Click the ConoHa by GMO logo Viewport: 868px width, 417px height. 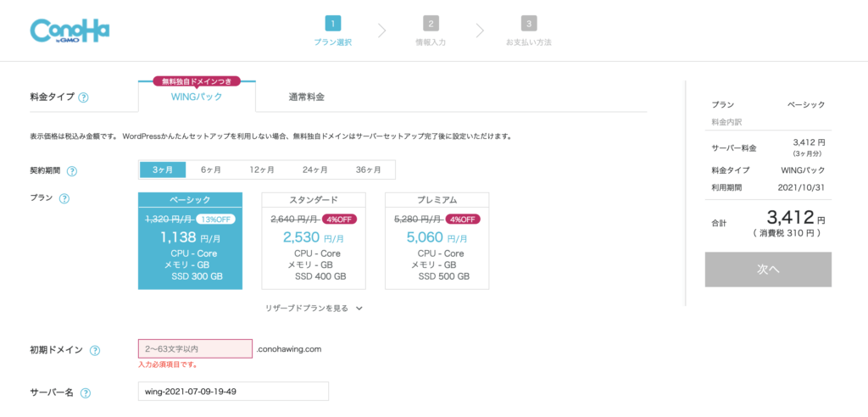[x=70, y=31]
